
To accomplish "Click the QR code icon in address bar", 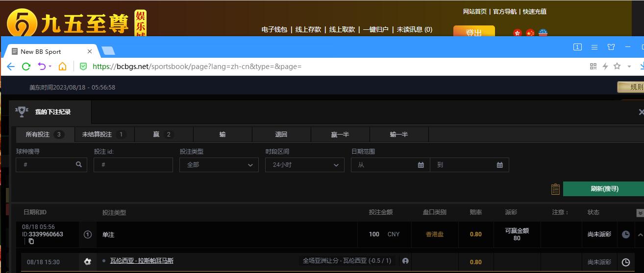I will pyautogui.click(x=593, y=67).
